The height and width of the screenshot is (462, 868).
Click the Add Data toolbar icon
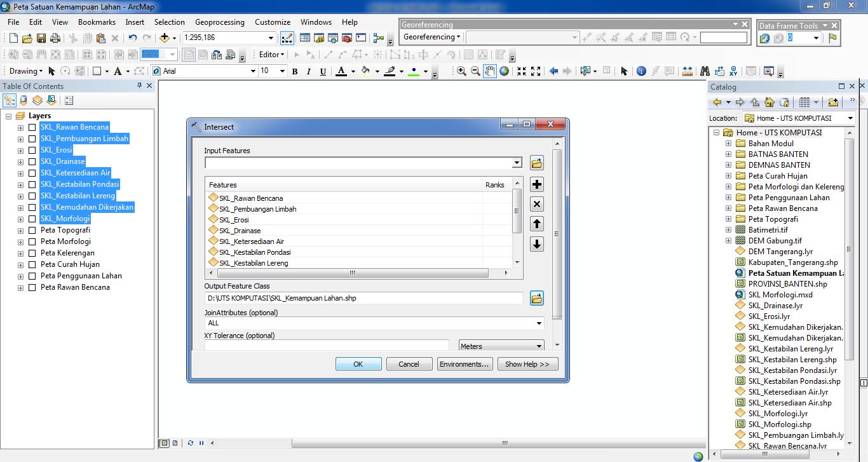(165, 37)
